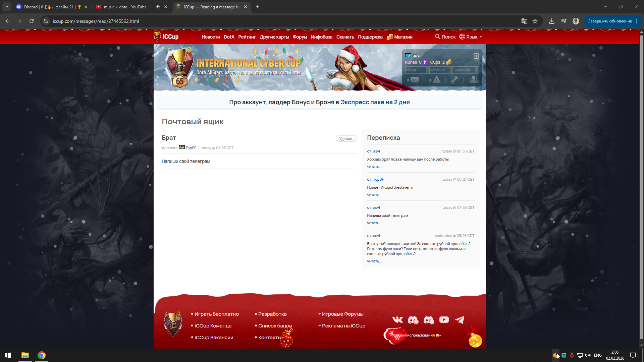Open the friends group icon
Viewport: 644px width, 362px height.
pos(473,79)
